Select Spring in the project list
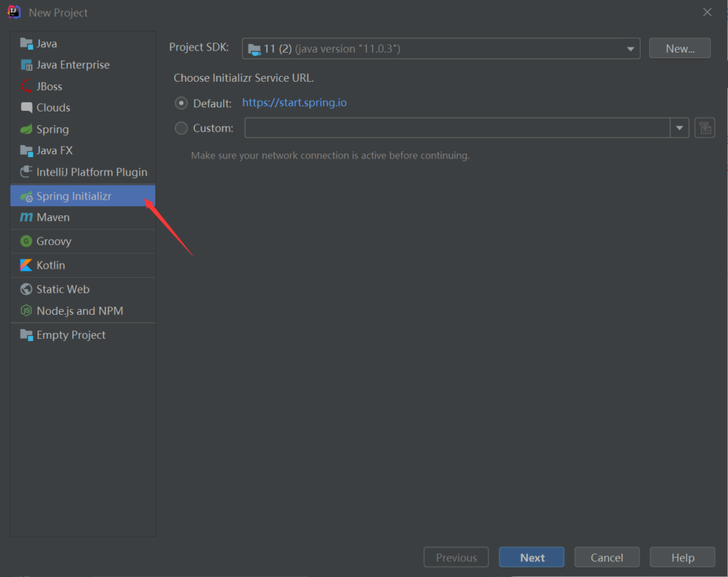This screenshot has height=577, width=728. coord(82,129)
